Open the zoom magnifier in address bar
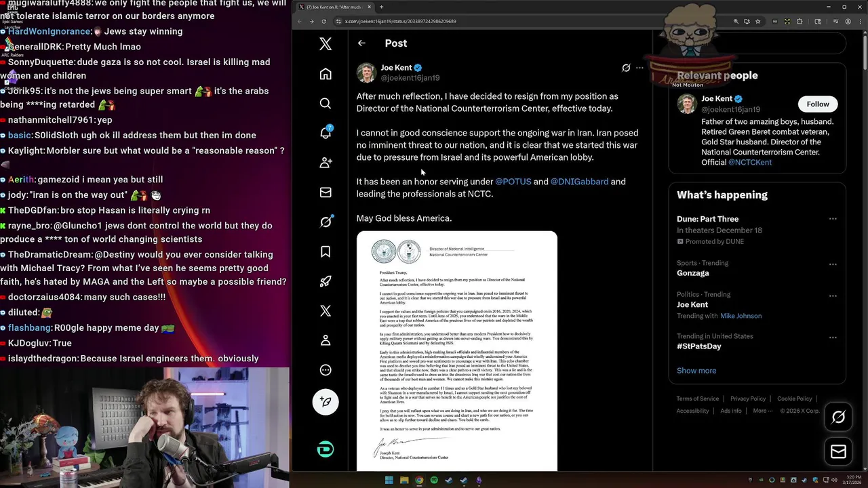 point(736,21)
